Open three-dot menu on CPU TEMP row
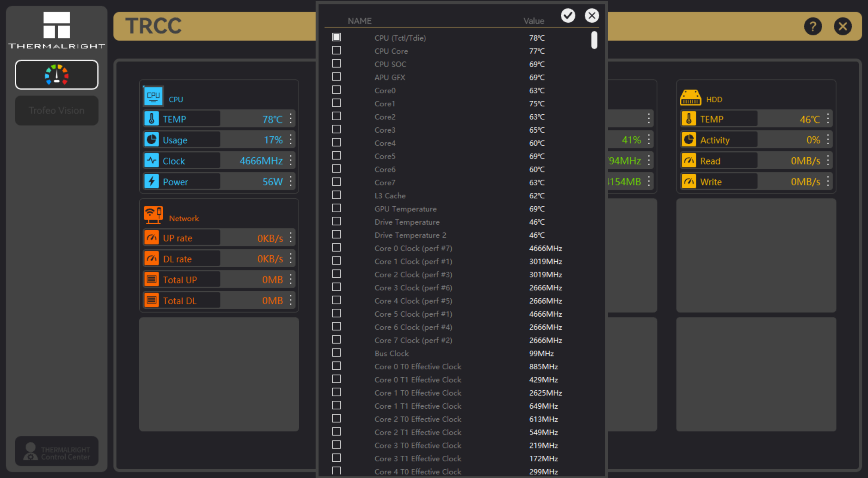This screenshot has height=478, width=868. click(x=291, y=119)
